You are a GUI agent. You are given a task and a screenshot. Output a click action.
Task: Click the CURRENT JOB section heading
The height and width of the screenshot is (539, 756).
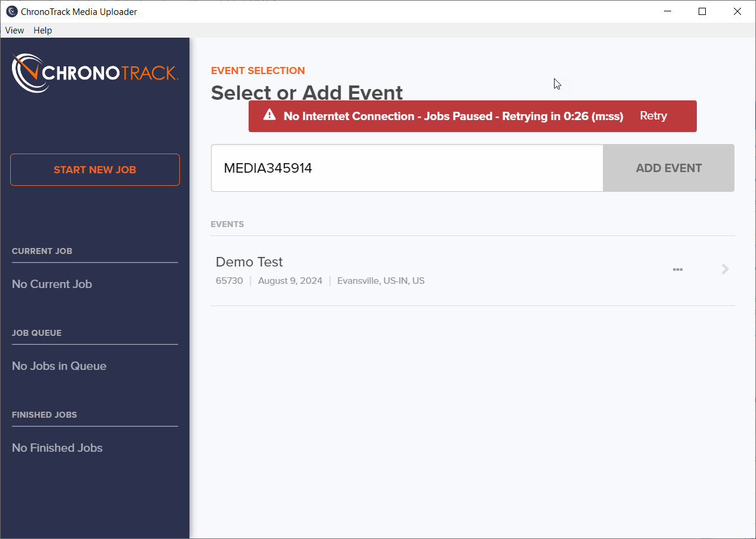(x=42, y=251)
